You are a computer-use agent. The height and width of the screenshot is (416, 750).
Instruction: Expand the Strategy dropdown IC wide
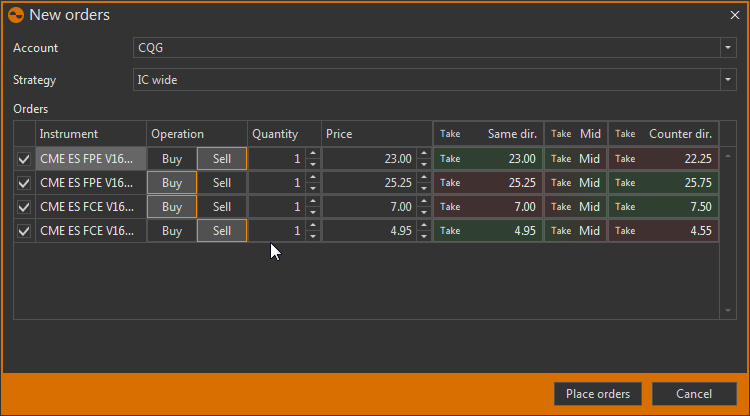click(727, 80)
